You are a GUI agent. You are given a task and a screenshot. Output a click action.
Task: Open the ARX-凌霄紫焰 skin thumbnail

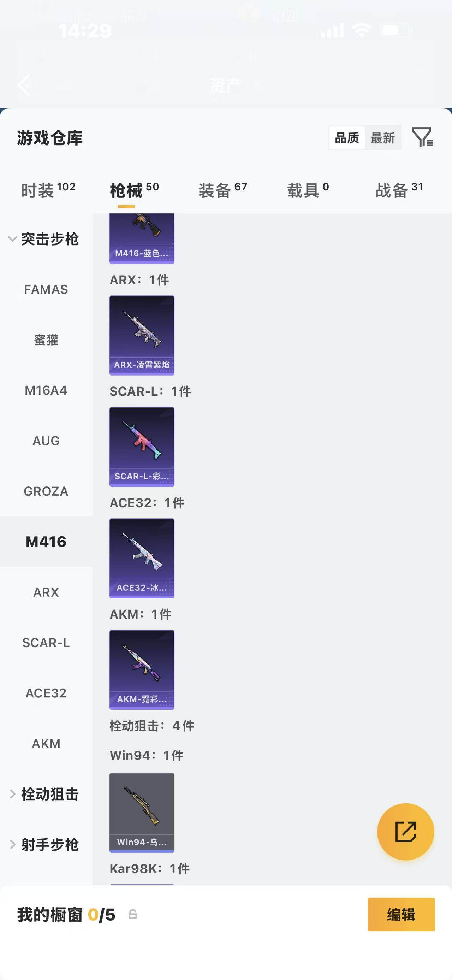click(x=142, y=335)
